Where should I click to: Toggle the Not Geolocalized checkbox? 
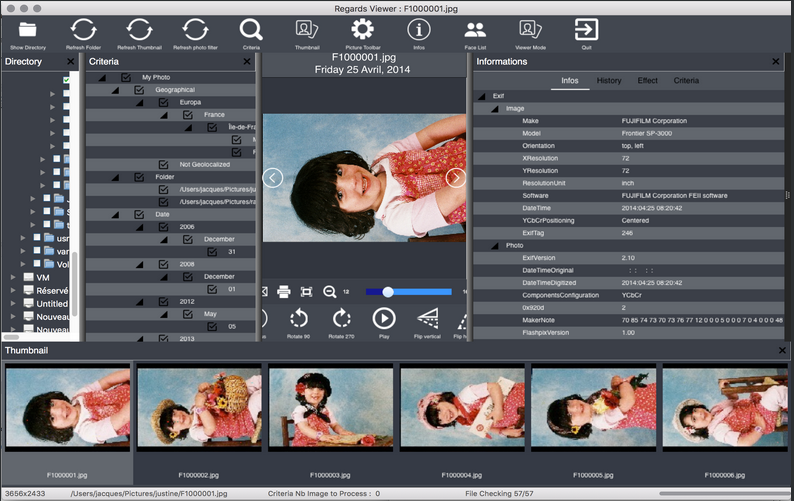(163, 165)
